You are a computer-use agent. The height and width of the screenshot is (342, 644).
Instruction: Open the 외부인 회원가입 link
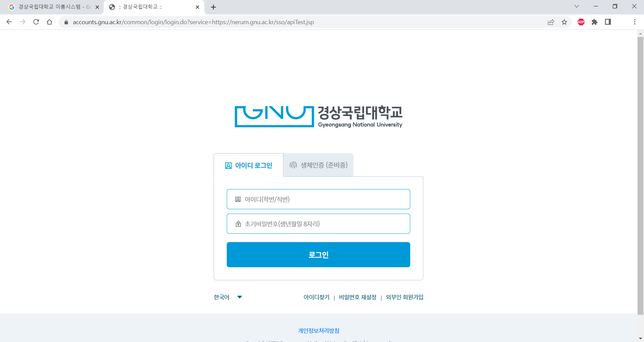coord(405,297)
